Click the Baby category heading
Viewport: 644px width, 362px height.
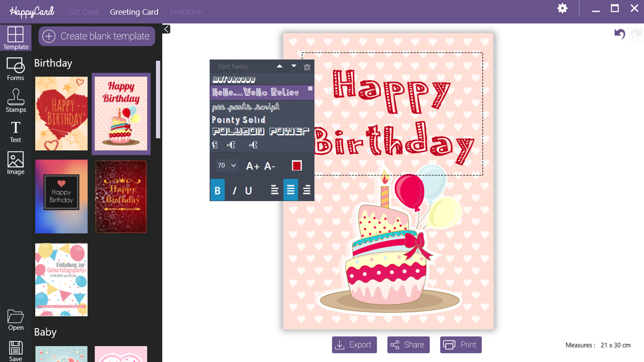coord(45,332)
